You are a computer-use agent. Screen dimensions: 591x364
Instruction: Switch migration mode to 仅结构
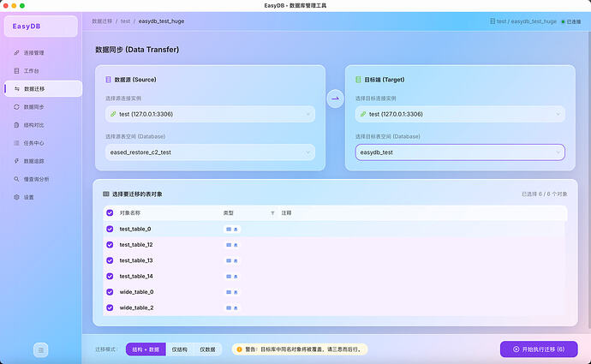click(179, 349)
